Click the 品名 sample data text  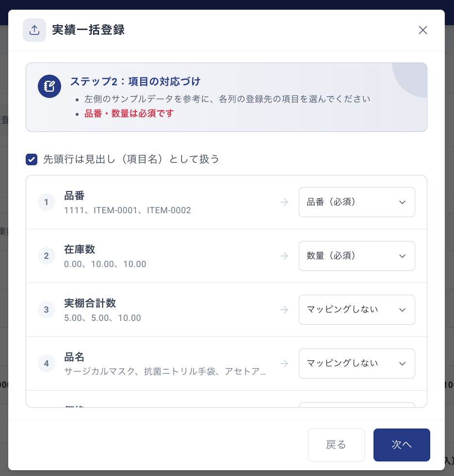pyautogui.click(x=165, y=371)
